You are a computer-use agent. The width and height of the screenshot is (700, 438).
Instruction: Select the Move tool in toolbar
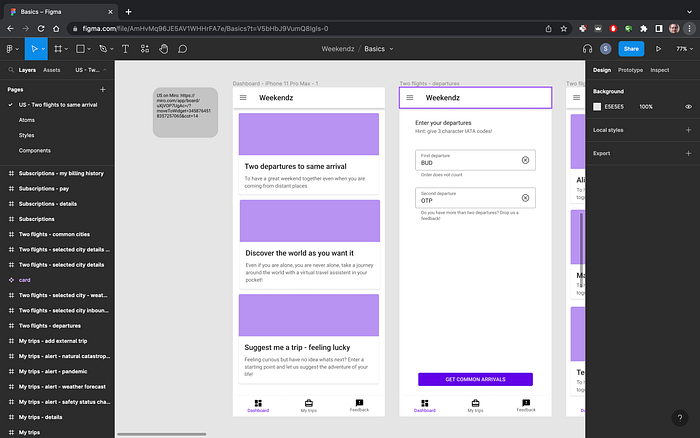(33, 48)
